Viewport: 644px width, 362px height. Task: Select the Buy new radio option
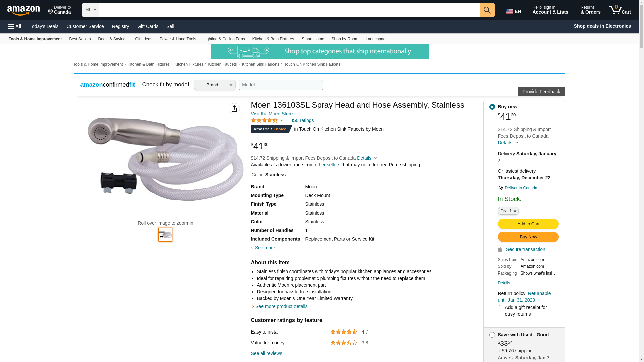click(x=492, y=107)
